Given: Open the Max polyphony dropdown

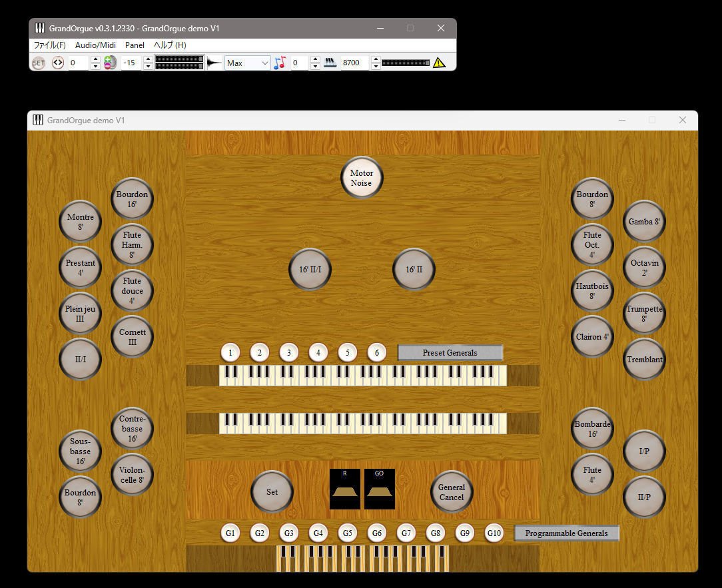Looking at the screenshot, I should tap(247, 62).
